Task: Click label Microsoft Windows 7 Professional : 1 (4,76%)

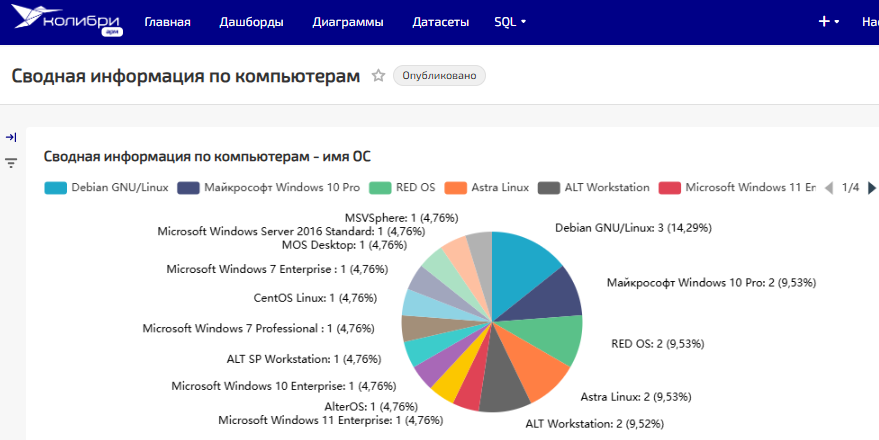Action: [258, 328]
